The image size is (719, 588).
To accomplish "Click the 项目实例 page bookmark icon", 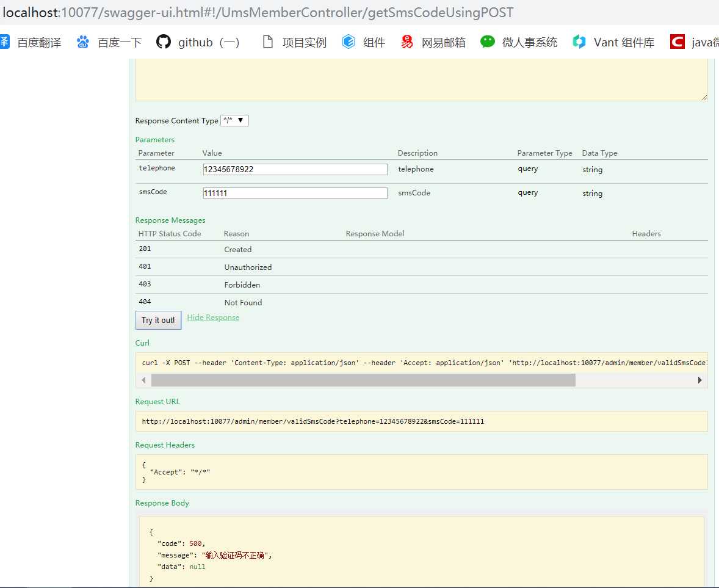I will 268,42.
